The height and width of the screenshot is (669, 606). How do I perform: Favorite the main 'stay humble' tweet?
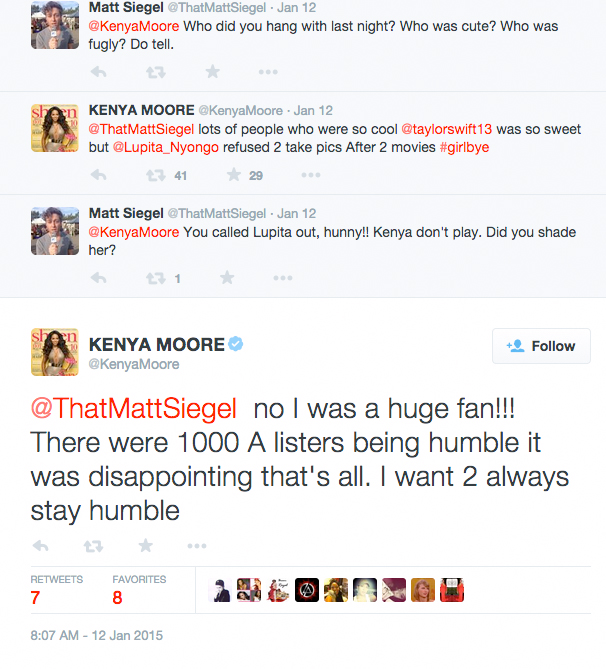[146, 546]
